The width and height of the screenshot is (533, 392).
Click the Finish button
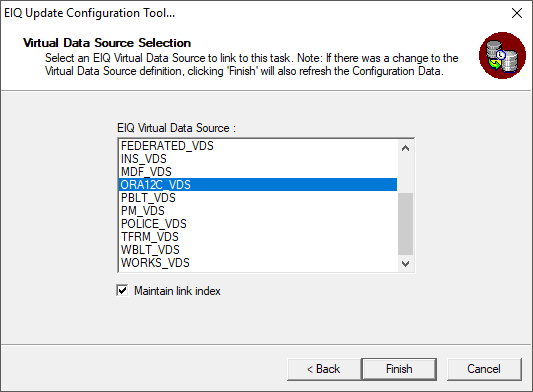(x=399, y=369)
